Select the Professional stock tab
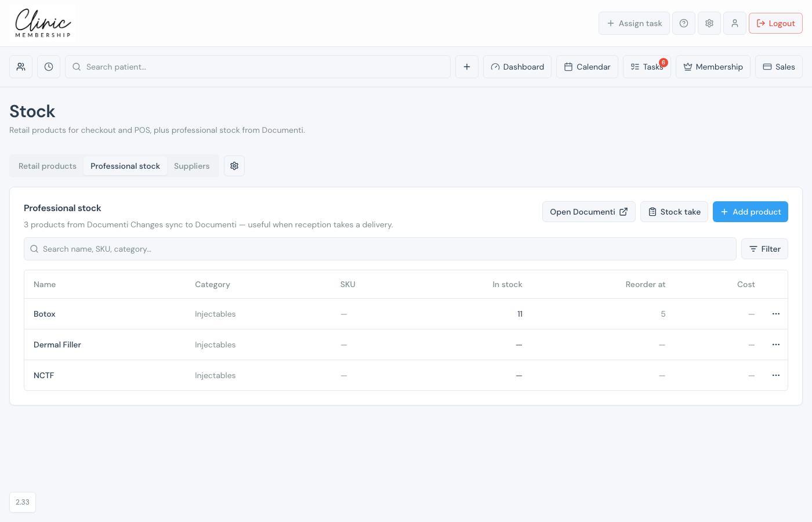Viewport: 812px width, 522px height. [x=125, y=166]
